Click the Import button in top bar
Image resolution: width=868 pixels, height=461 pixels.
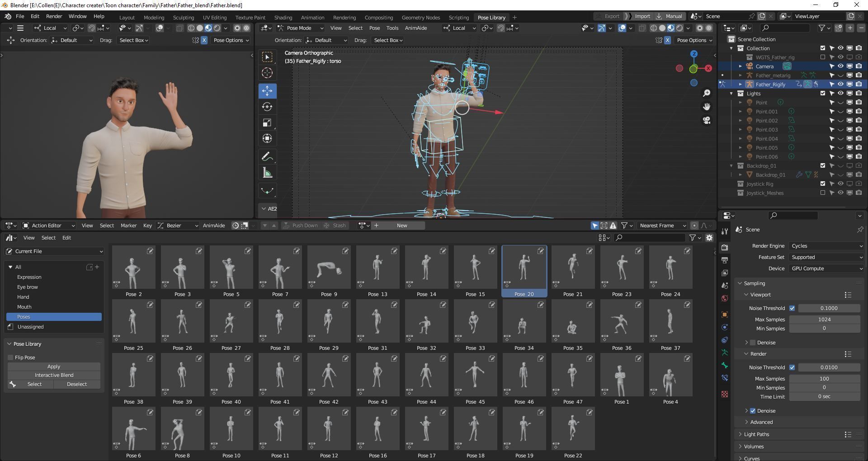(638, 16)
